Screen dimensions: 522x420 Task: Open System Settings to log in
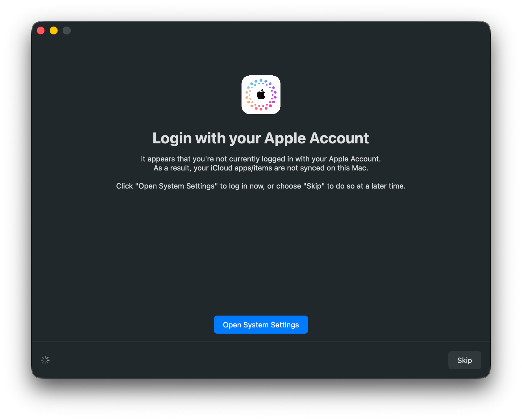(261, 325)
